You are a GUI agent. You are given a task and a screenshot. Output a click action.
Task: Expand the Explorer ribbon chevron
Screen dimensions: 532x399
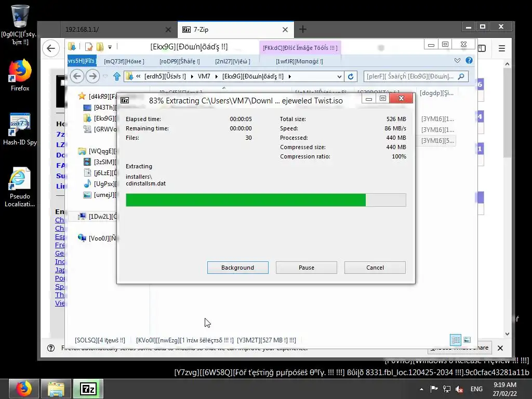click(457, 60)
